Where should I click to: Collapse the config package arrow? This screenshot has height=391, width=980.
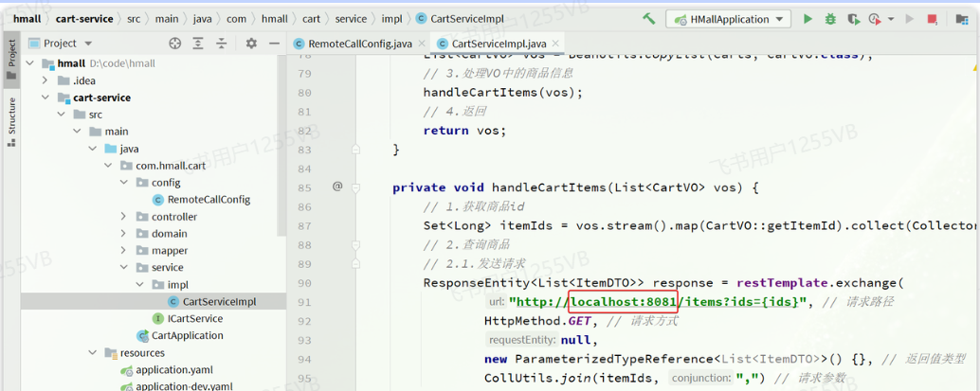(123, 183)
